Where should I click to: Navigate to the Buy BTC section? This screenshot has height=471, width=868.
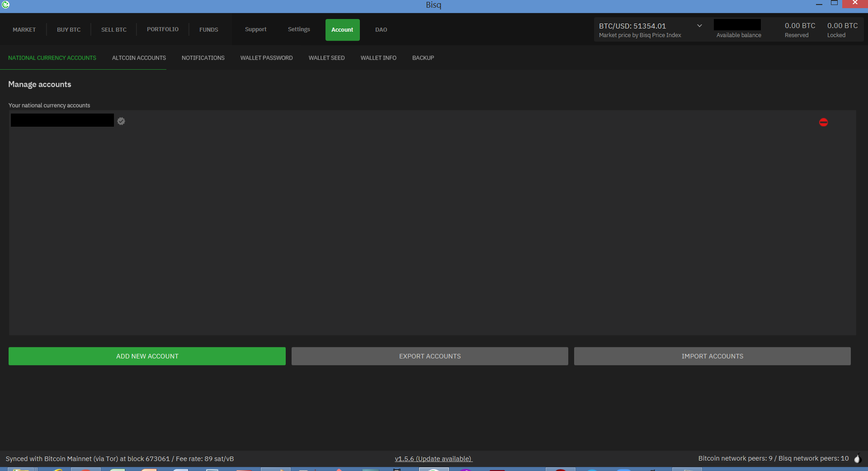[x=69, y=30]
